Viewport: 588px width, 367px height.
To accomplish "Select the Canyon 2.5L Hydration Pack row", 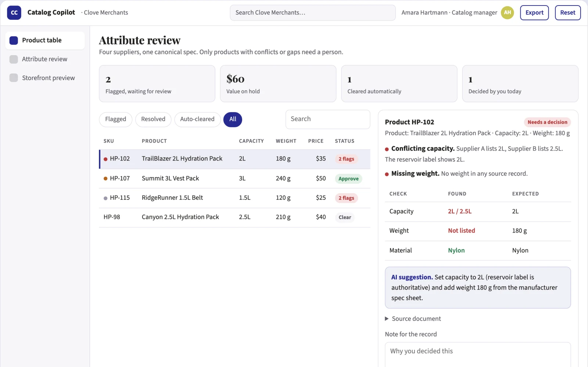I will pos(235,217).
